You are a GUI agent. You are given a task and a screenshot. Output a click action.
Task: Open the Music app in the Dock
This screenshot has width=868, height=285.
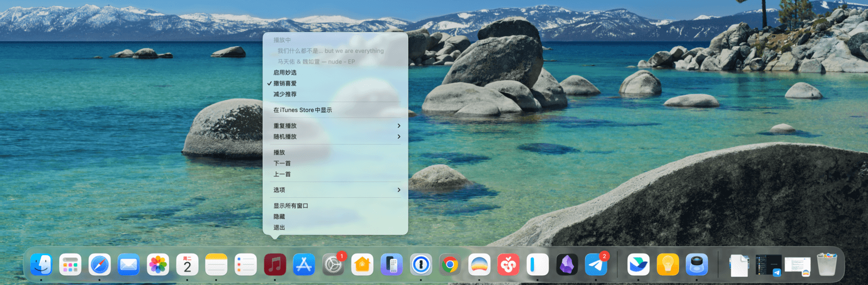tap(275, 265)
